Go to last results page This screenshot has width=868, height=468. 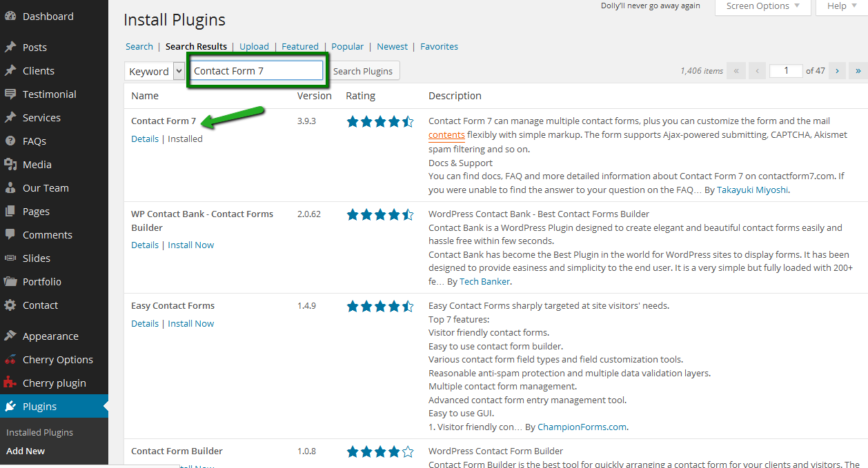point(858,70)
